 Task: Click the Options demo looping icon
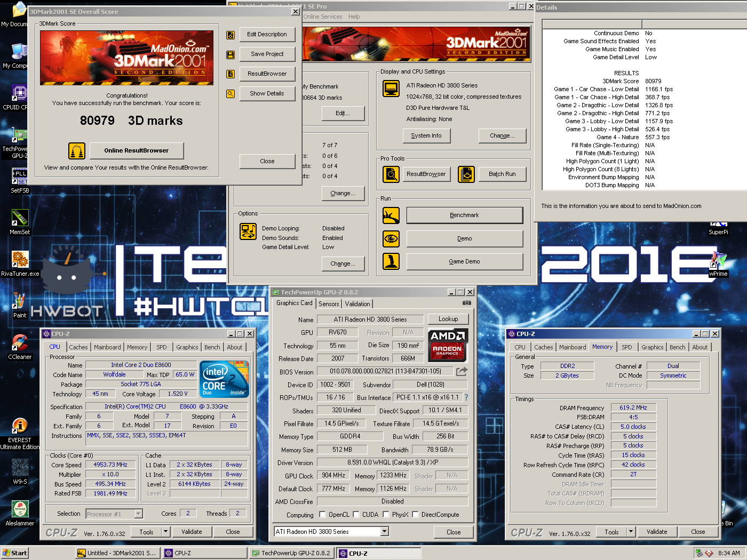(248, 231)
